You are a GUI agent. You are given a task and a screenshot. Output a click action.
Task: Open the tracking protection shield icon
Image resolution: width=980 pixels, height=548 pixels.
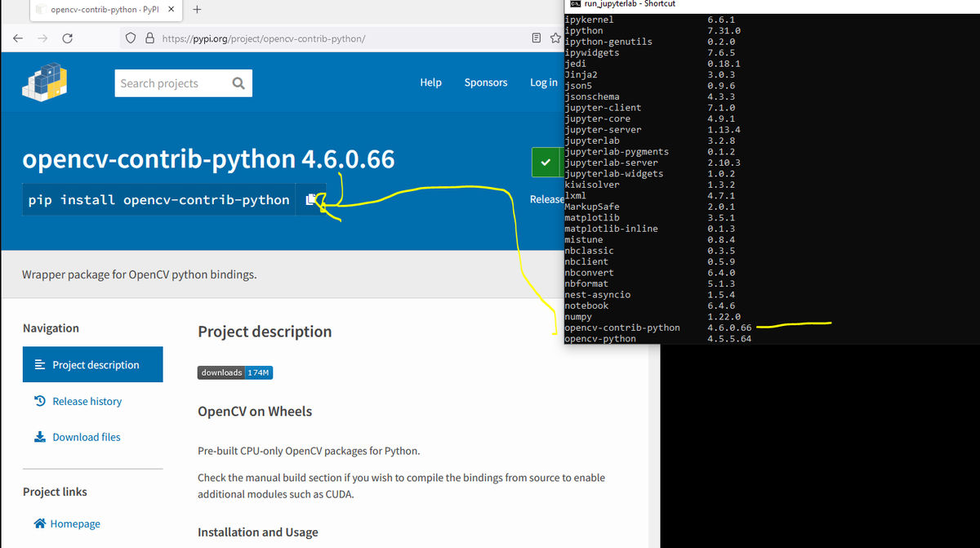[131, 38]
